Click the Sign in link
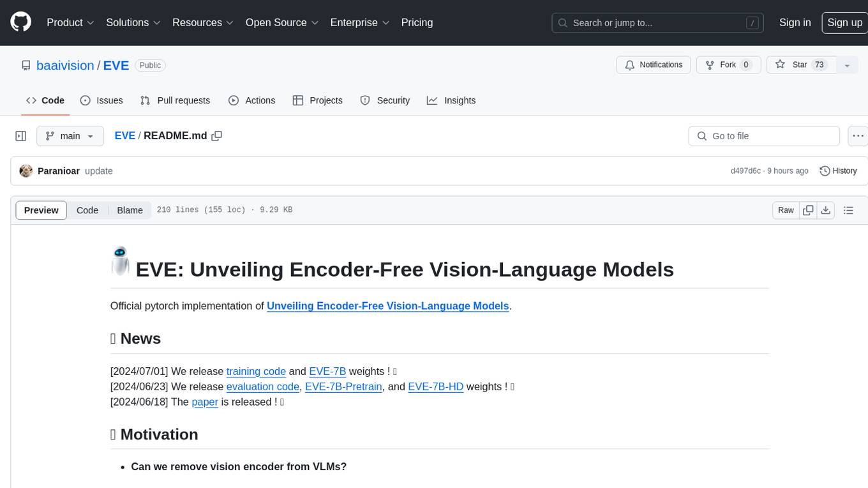 tap(795, 22)
